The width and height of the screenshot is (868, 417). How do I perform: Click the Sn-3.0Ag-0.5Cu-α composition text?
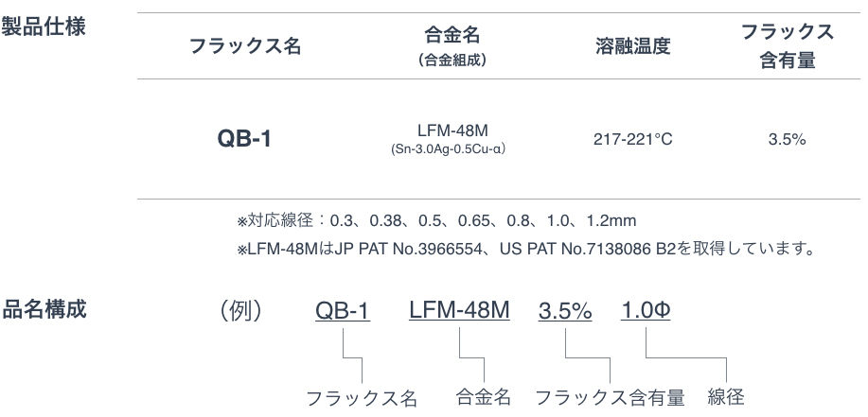448,149
